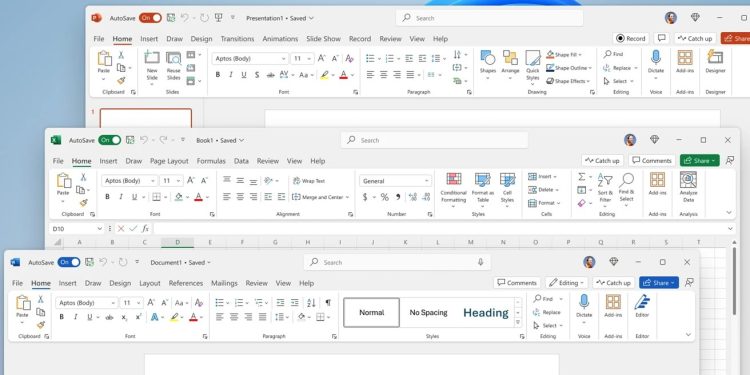Image resolution: width=750 pixels, height=375 pixels.
Task: Toggle AutoSave switch in Excel window
Action: click(x=110, y=140)
